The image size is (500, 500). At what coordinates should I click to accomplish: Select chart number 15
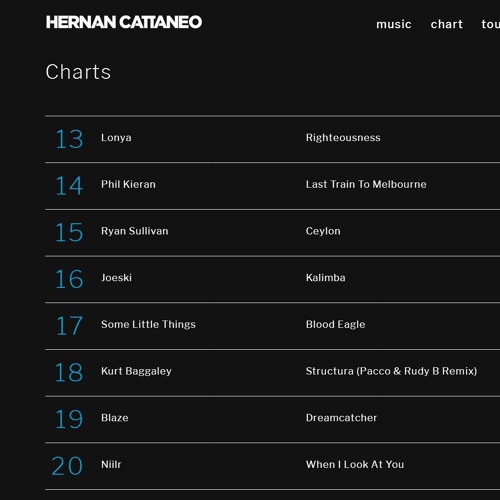click(69, 232)
